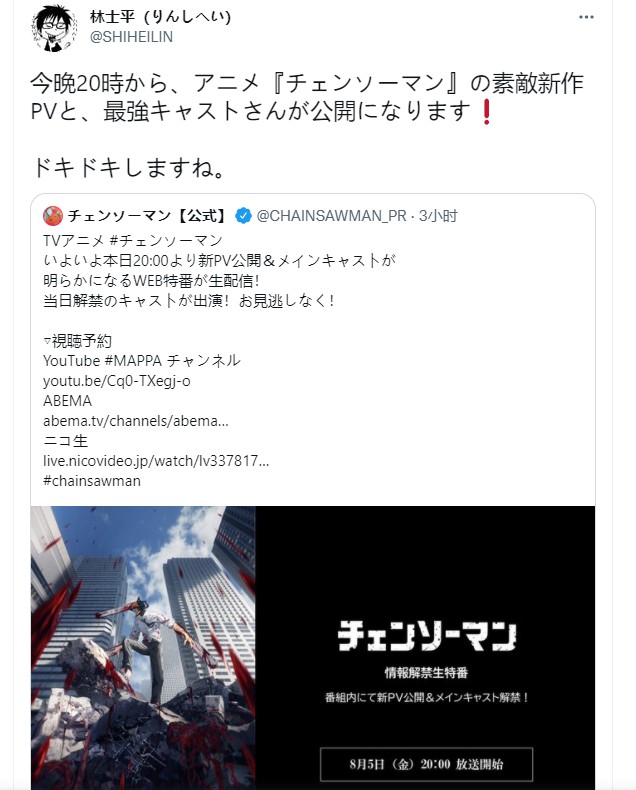
Task: Open the abema.tv/channels link
Action: click(136, 421)
